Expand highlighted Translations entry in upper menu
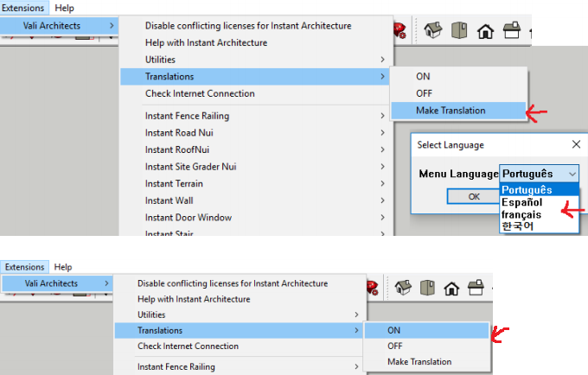 point(255,76)
